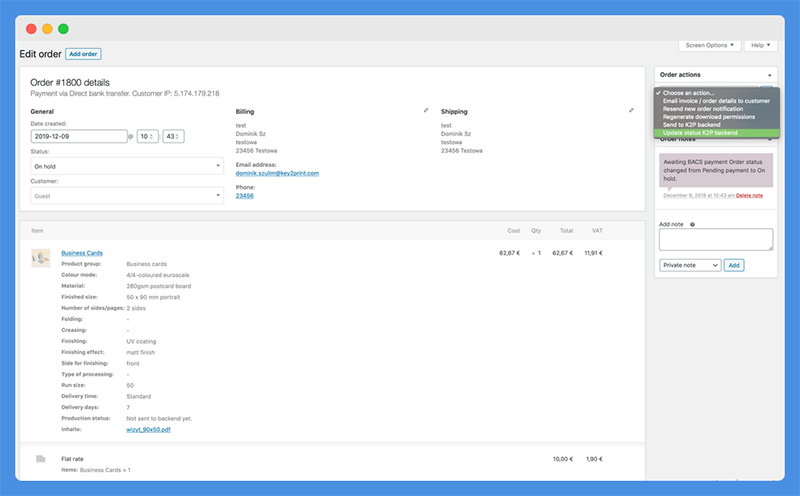The height and width of the screenshot is (496, 800).
Task: Focus the Date created field
Action: 79,136
